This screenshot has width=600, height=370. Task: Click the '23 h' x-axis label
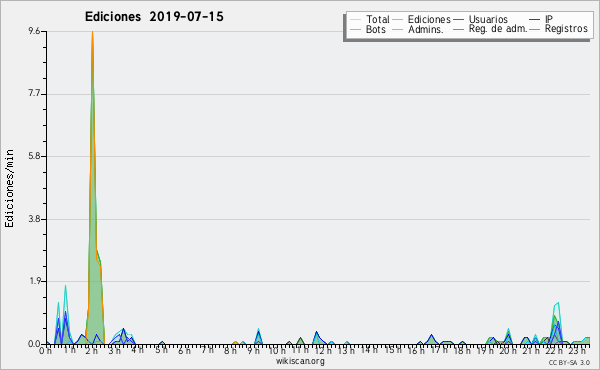click(x=577, y=350)
